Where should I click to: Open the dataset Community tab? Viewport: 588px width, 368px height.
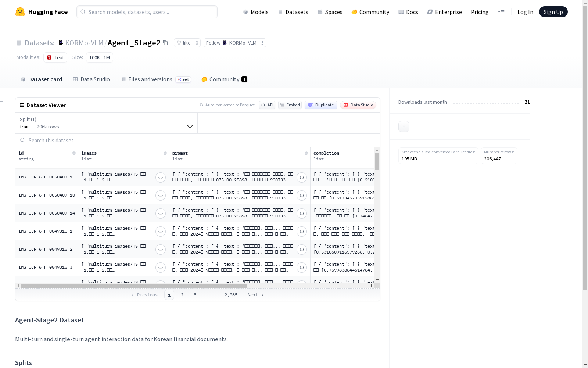click(x=224, y=79)
